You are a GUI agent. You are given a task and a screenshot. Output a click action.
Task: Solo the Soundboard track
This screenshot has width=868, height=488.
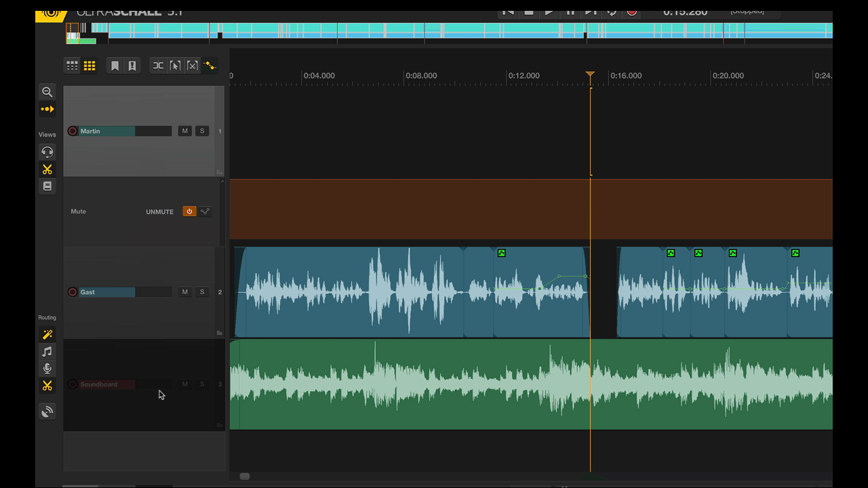(202, 384)
